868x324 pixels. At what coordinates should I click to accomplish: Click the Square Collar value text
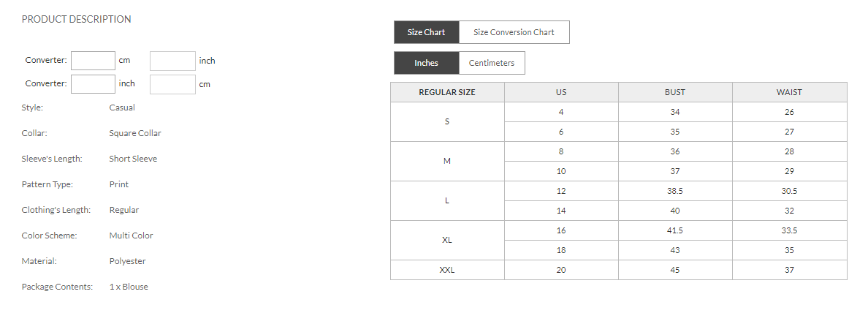pyautogui.click(x=135, y=133)
